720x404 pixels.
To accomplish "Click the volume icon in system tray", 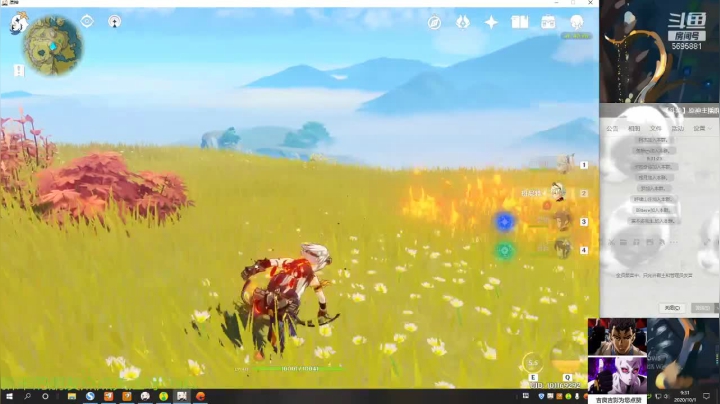I will point(666,396).
